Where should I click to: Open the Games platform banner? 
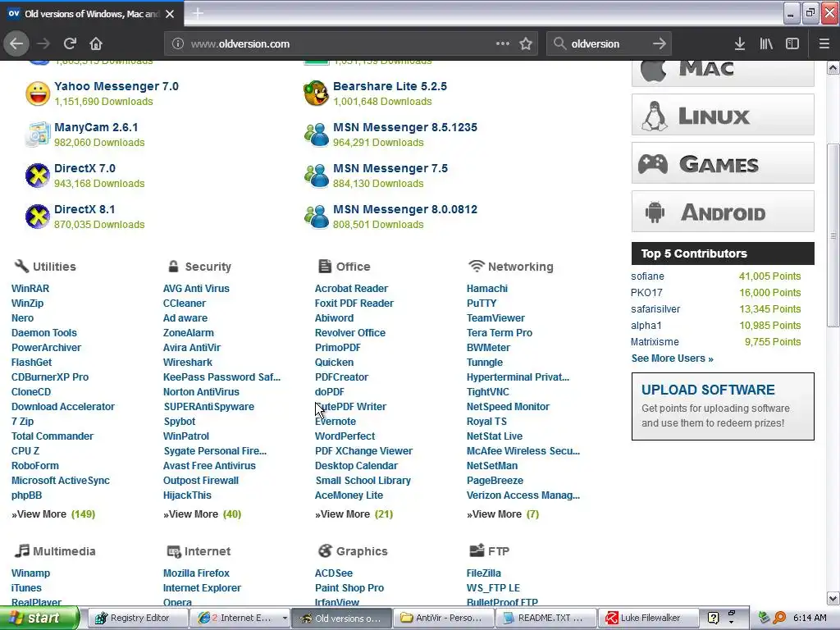pos(723,163)
